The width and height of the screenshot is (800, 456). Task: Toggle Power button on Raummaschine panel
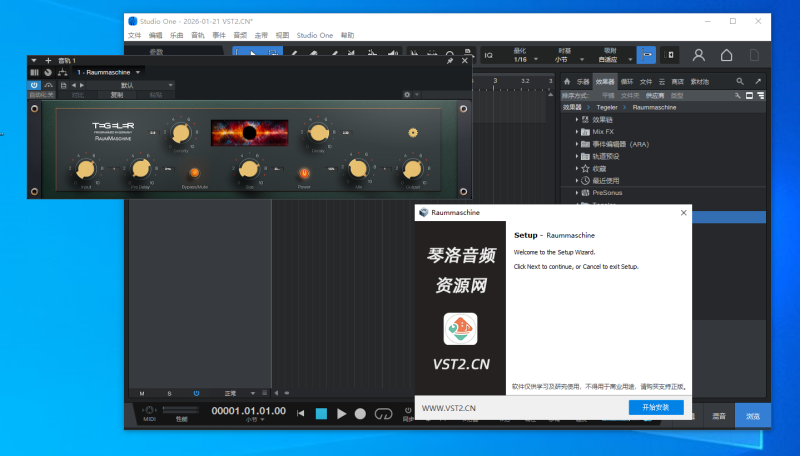click(x=304, y=173)
